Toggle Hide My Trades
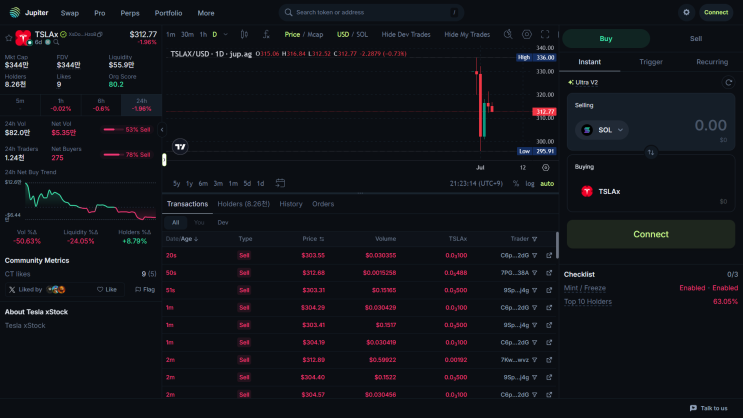 (467, 35)
